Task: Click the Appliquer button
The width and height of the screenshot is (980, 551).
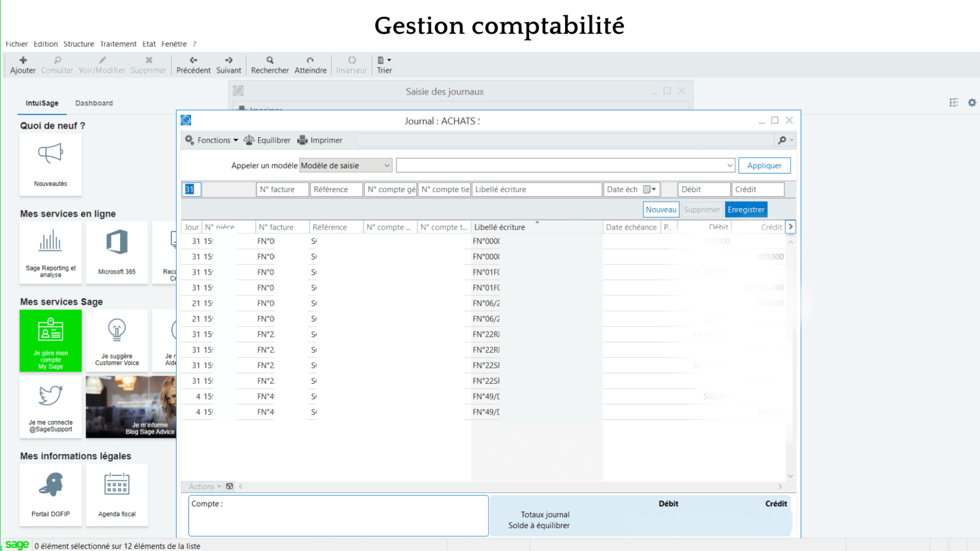Action: 764,165
